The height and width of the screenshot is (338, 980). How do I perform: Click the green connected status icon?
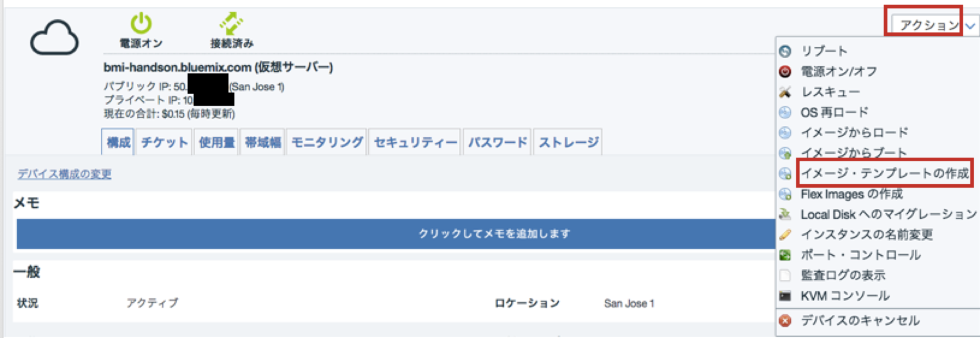click(231, 24)
